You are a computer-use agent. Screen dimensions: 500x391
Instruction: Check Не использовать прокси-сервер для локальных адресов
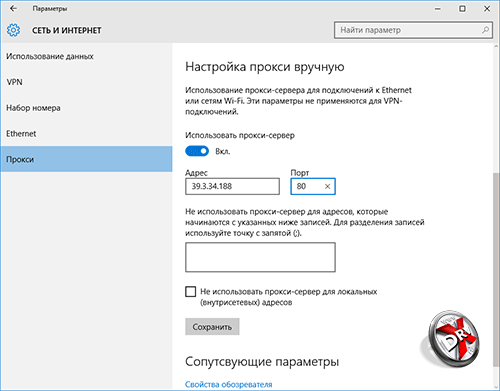coord(191,292)
